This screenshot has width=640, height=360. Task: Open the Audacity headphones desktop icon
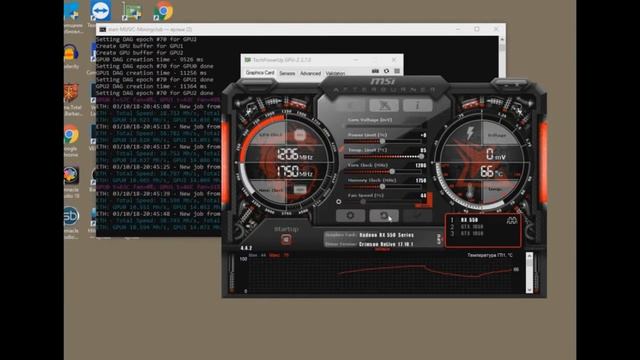pos(71,53)
